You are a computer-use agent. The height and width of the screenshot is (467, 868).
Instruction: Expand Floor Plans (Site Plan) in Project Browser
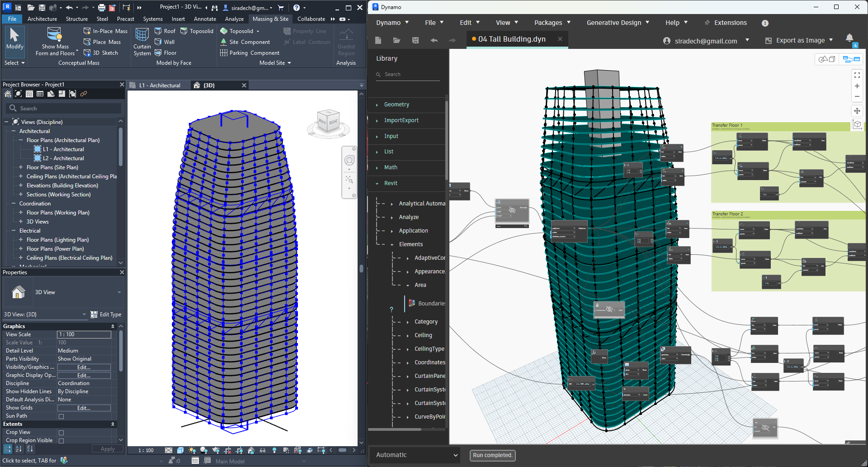click(20, 167)
